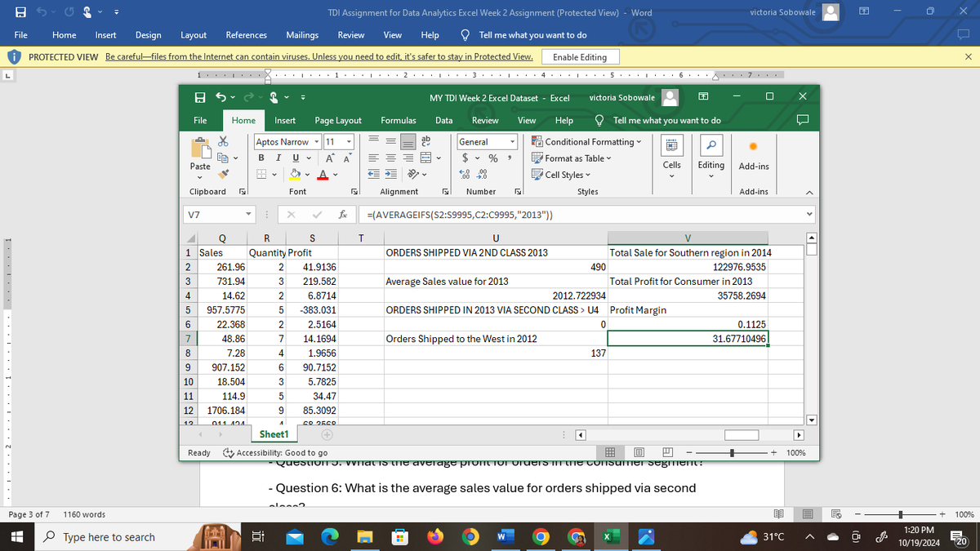980x551 pixels.
Task: Select Excel Normal view button in status bar
Action: (x=609, y=452)
